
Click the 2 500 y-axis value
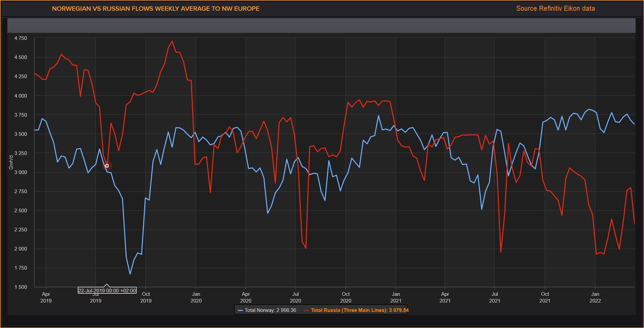[20, 210]
